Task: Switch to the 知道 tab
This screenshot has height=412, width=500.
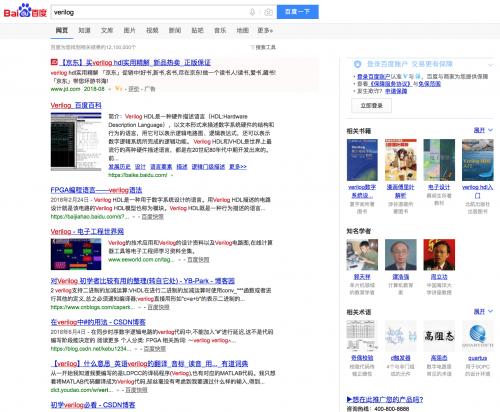Action: coord(84,30)
